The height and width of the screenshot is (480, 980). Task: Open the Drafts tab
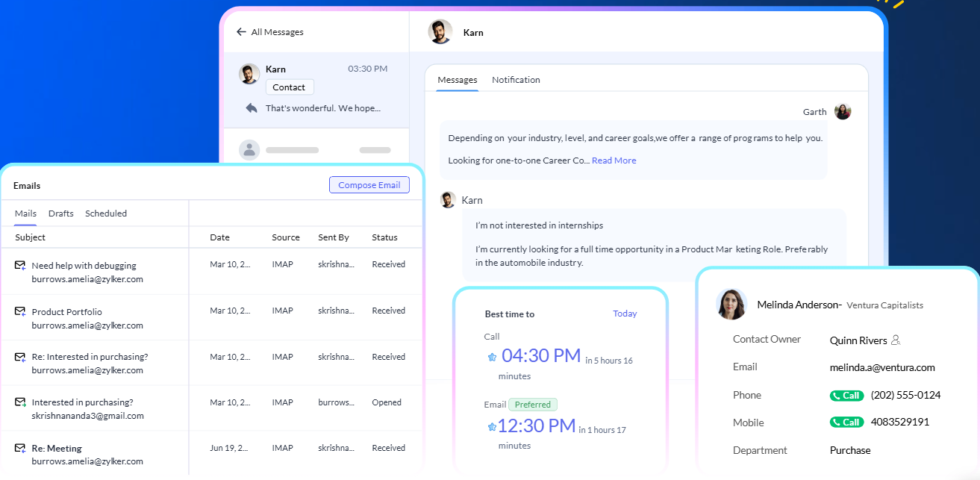(x=61, y=213)
